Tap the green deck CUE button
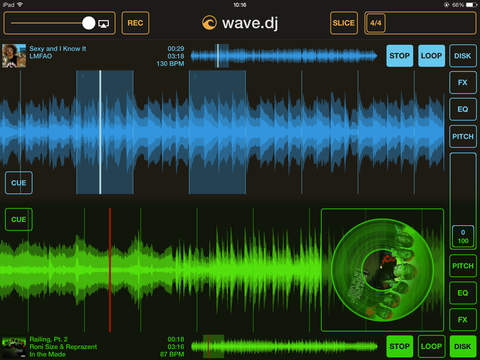The width and height of the screenshot is (480, 360). pos(19,219)
